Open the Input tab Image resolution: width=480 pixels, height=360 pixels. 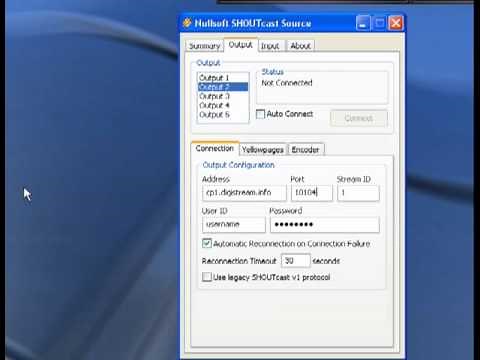(x=270, y=46)
